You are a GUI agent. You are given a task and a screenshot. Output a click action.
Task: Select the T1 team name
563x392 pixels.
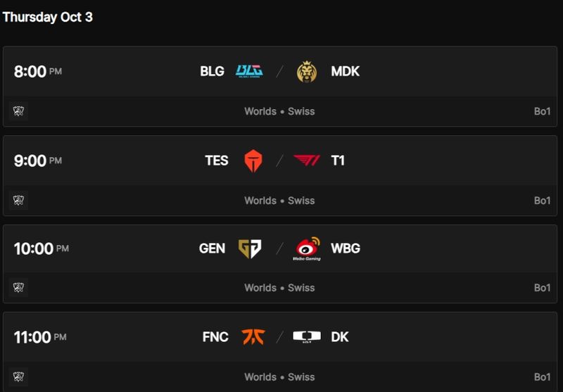click(x=338, y=160)
